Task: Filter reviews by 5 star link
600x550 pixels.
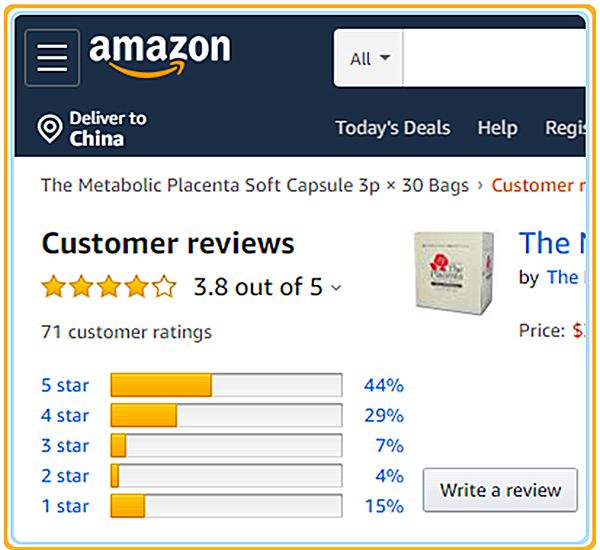Action: 65,385
